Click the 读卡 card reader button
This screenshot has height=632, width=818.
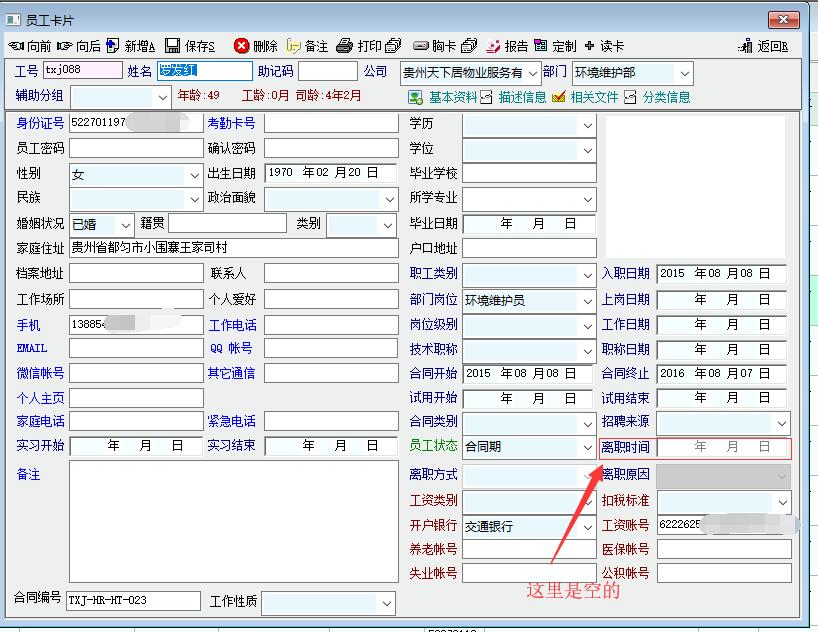pos(605,46)
